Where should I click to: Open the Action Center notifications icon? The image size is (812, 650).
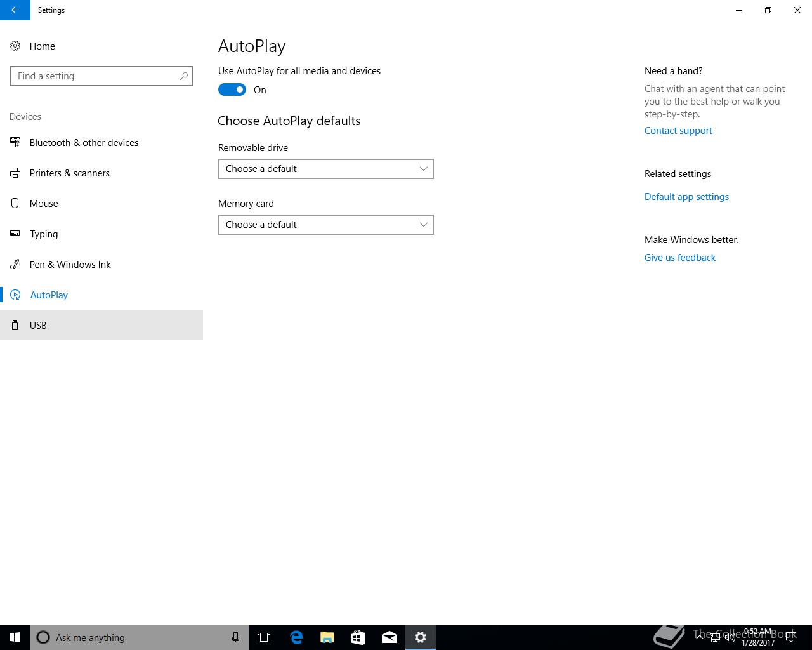pyautogui.click(x=791, y=637)
